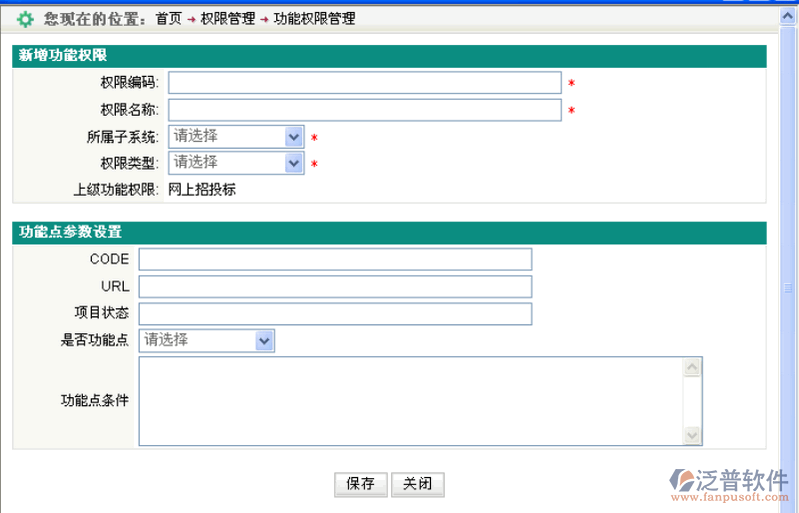The height and width of the screenshot is (513, 799).
Task: Click the 新增功能权限 section header
Action: pos(389,56)
